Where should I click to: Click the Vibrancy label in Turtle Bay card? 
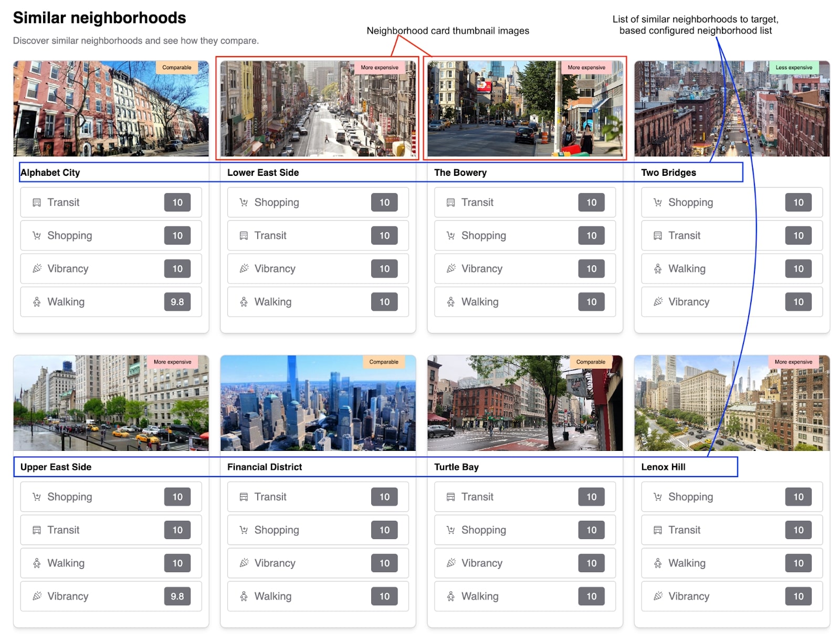point(482,563)
